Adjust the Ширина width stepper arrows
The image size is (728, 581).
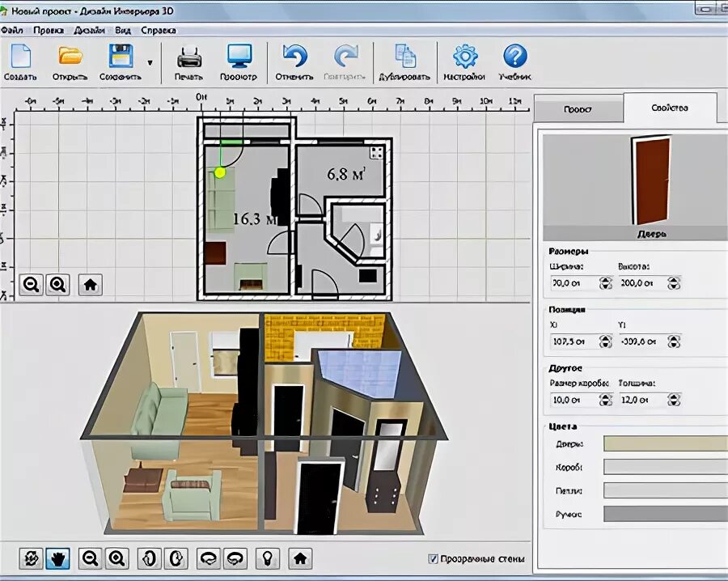[605, 283]
